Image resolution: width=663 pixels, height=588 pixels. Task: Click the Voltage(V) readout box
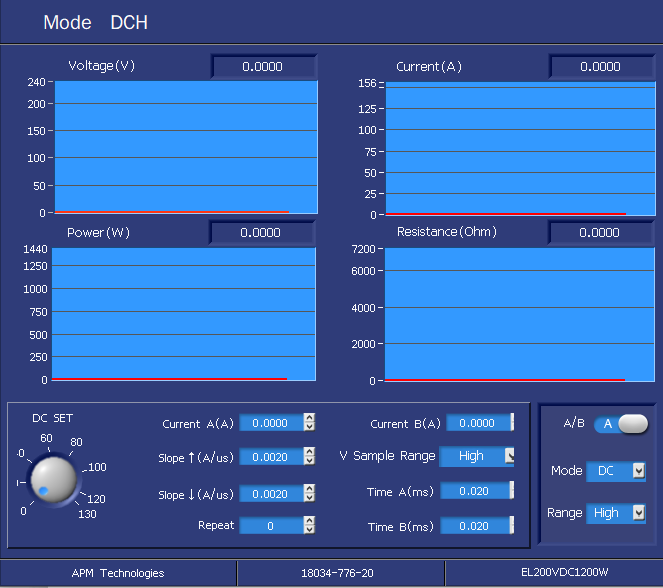pyautogui.click(x=263, y=67)
